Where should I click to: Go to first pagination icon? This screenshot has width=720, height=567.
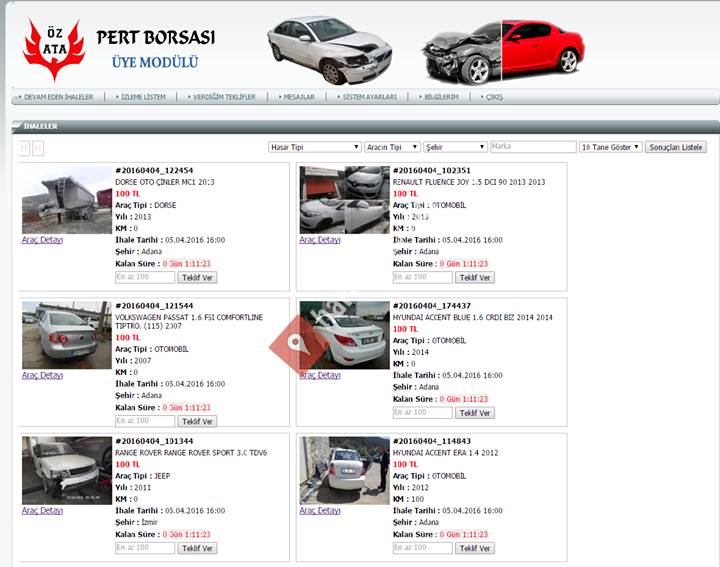point(24,148)
